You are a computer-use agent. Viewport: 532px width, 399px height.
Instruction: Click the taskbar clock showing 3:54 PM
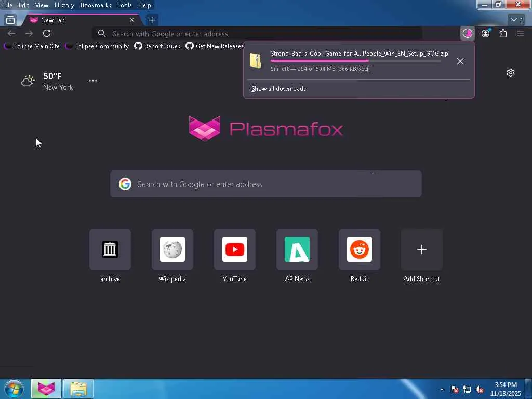click(506, 389)
